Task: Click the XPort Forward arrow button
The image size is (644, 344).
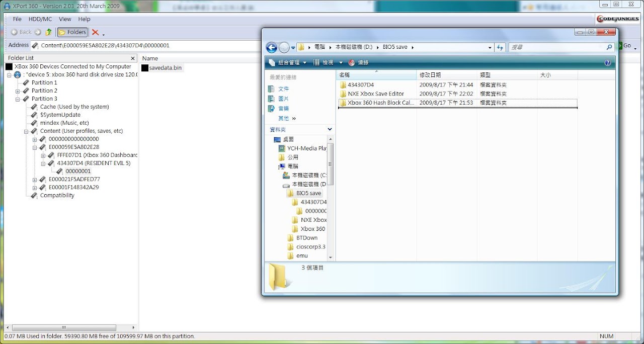Action: click(38, 32)
